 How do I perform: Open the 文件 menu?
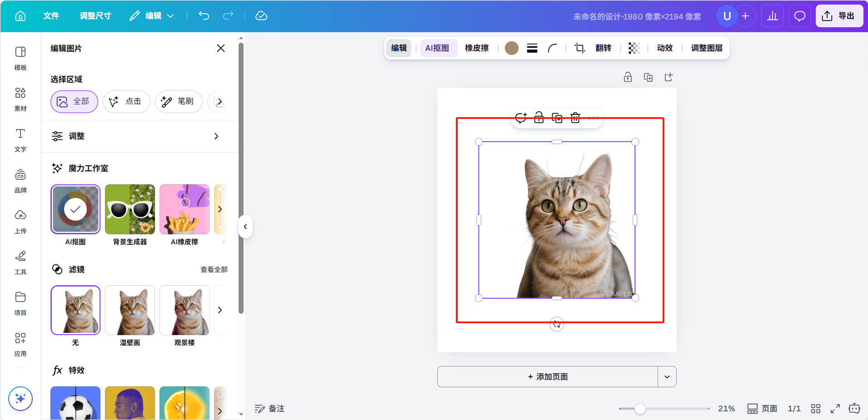tap(51, 16)
